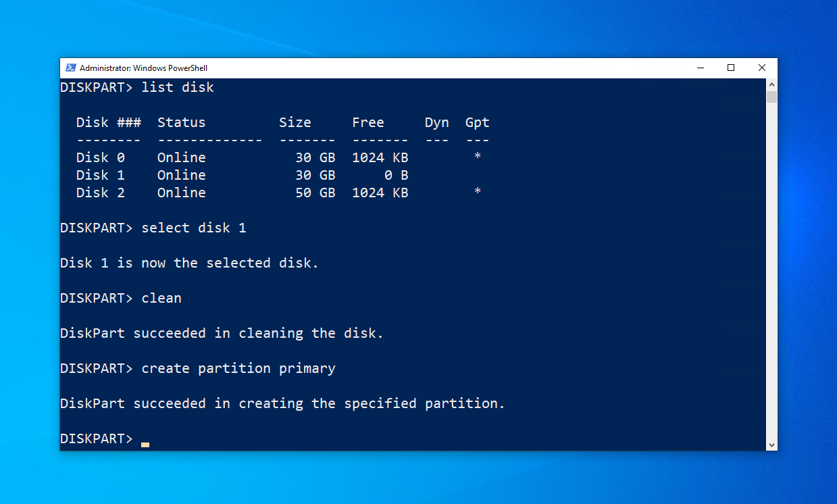Click the Disk 2 row label
Screen dimensions: 837x504
tap(100, 193)
